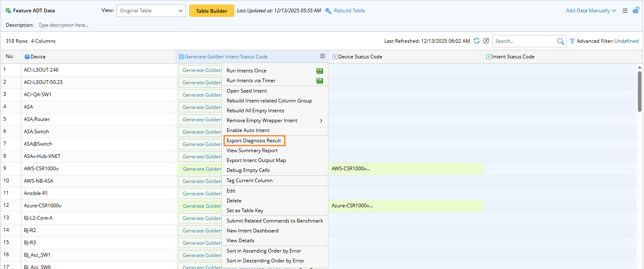Select Export Diagnosis Result from context menu
The height and width of the screenshot is (269, 644).
click(254, 141)
